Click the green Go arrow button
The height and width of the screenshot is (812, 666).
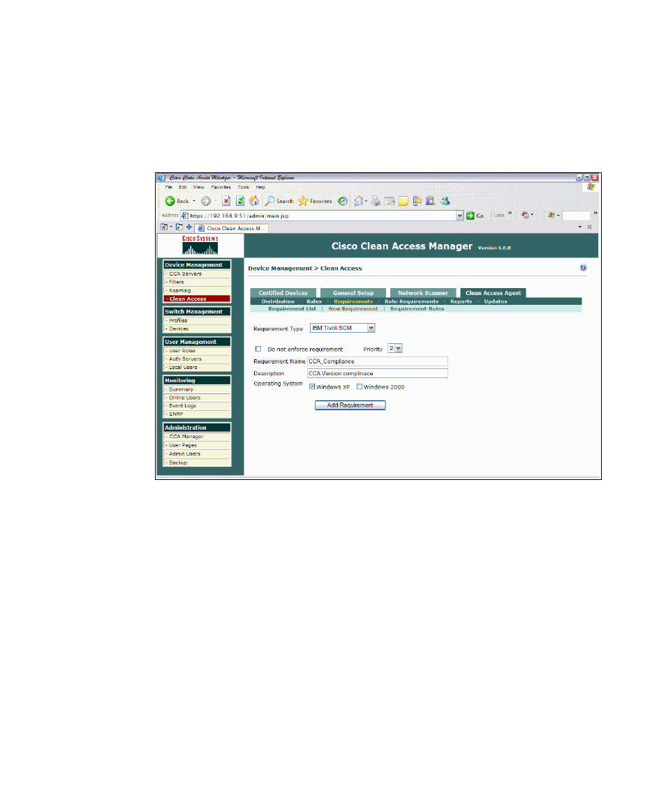point(470,216)
